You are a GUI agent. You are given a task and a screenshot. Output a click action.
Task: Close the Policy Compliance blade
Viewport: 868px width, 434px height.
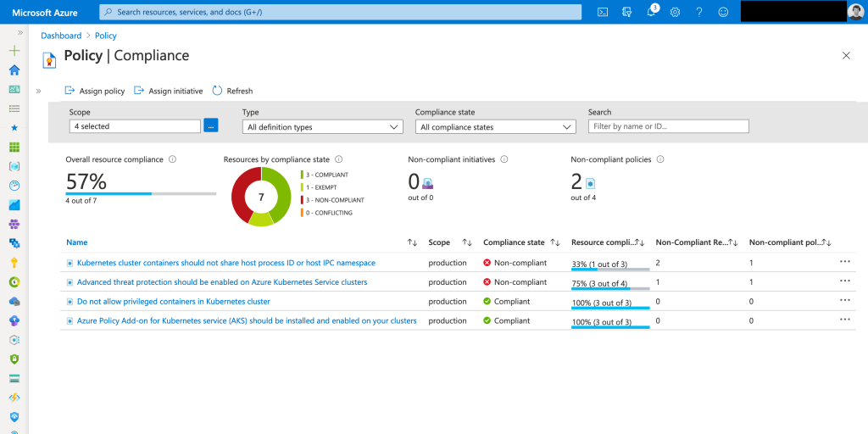[x=846, y=55]
